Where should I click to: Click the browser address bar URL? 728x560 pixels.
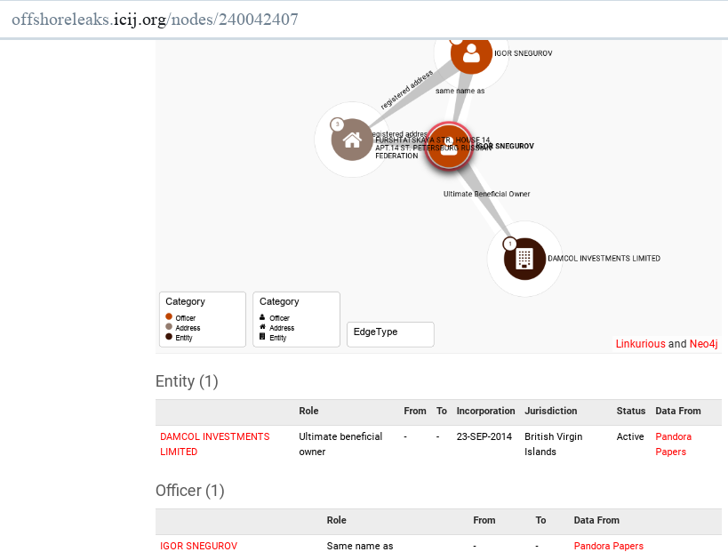pyautogui.click(x=155, y=20)
